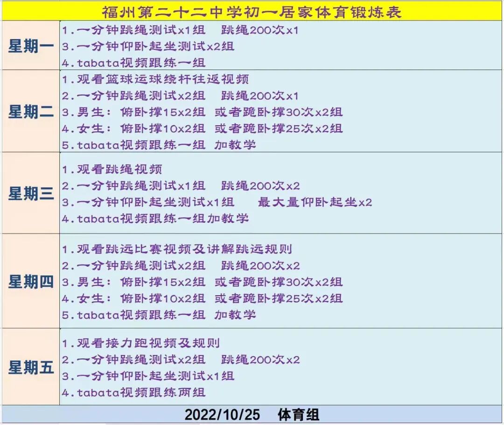Click 跳绳200次x2 in the 星期三 row
Screen dimensions: 504x425
[261, 185]
